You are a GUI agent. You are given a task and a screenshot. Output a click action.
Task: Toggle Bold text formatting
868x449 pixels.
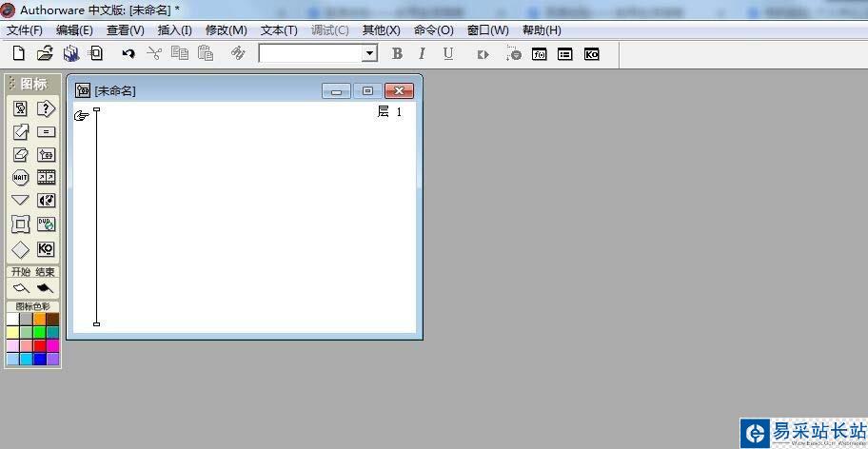click(x=397, y=54)
